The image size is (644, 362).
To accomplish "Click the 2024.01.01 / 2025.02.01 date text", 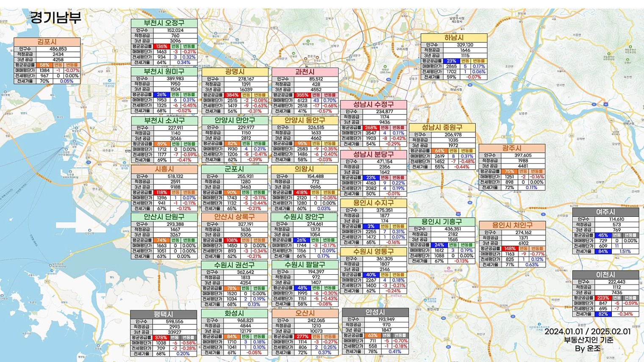I will coord(587,331).
